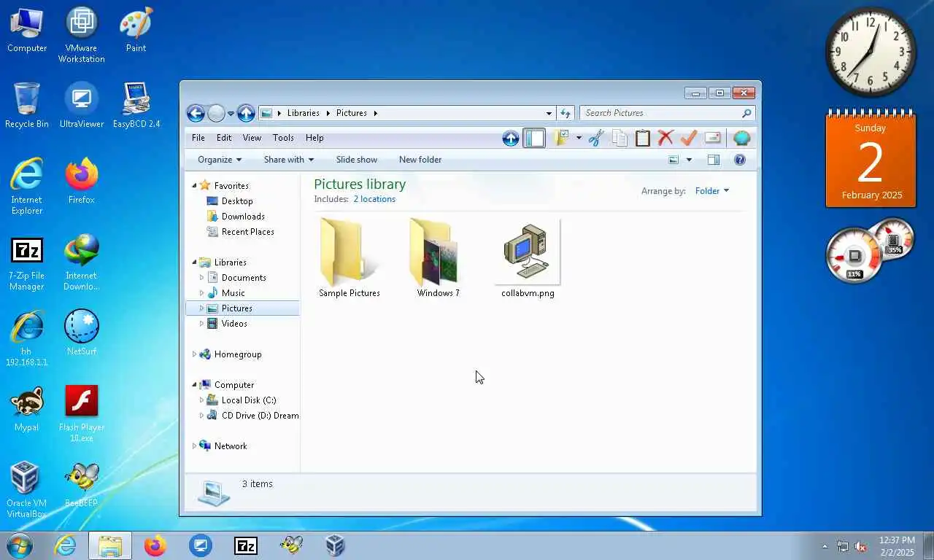The width and height of the screenshot is (934, 560).
Task: Open the File menu
Action: pyautogui.click(x=198, y=138)
